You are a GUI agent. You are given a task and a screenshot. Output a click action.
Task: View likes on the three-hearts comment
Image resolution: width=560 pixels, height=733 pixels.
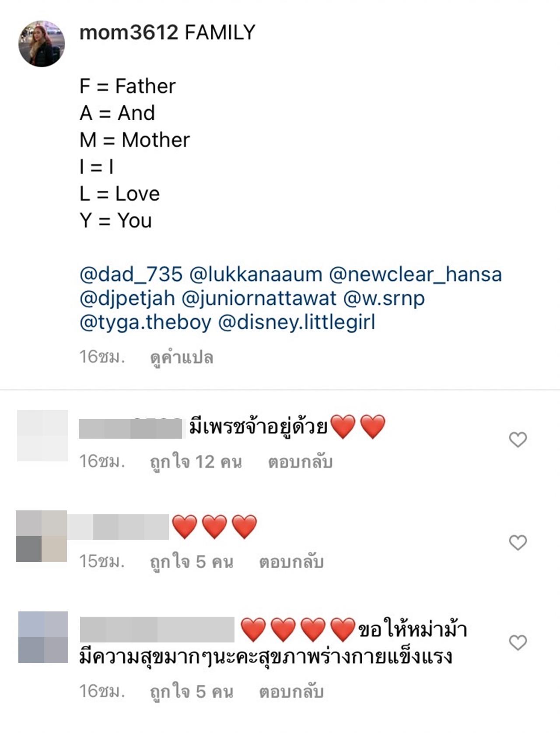click(x=191, y=562)
